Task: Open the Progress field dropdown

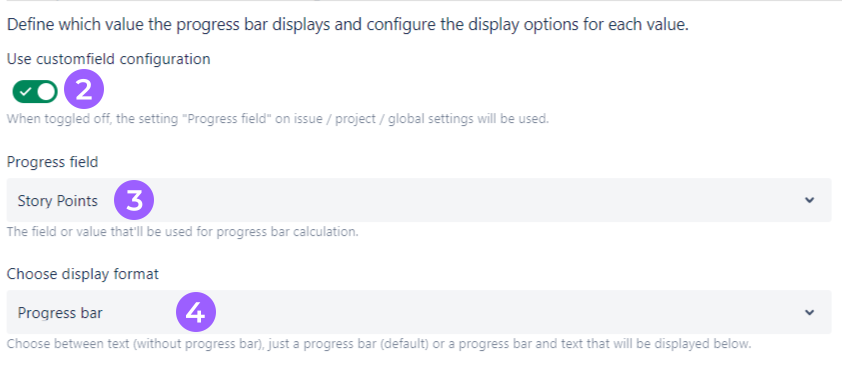Action: tap(419, 200)
